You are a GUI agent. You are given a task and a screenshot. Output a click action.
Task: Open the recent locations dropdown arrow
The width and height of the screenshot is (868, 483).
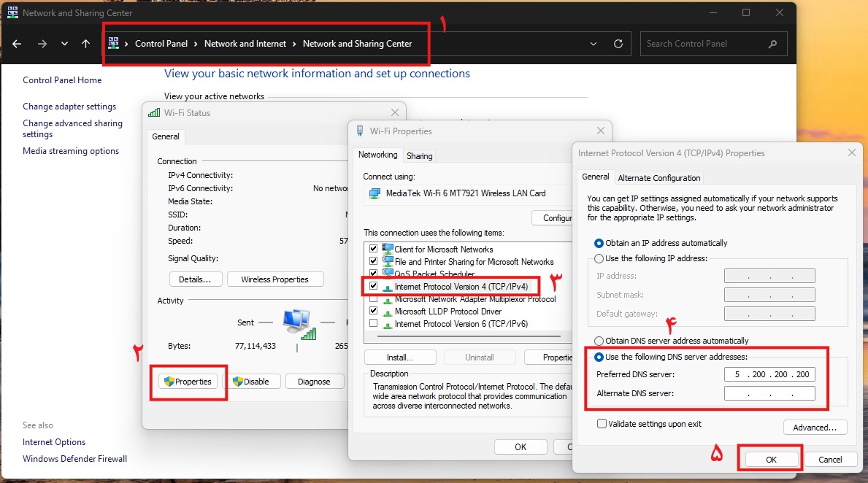click(x=64, y=44)
